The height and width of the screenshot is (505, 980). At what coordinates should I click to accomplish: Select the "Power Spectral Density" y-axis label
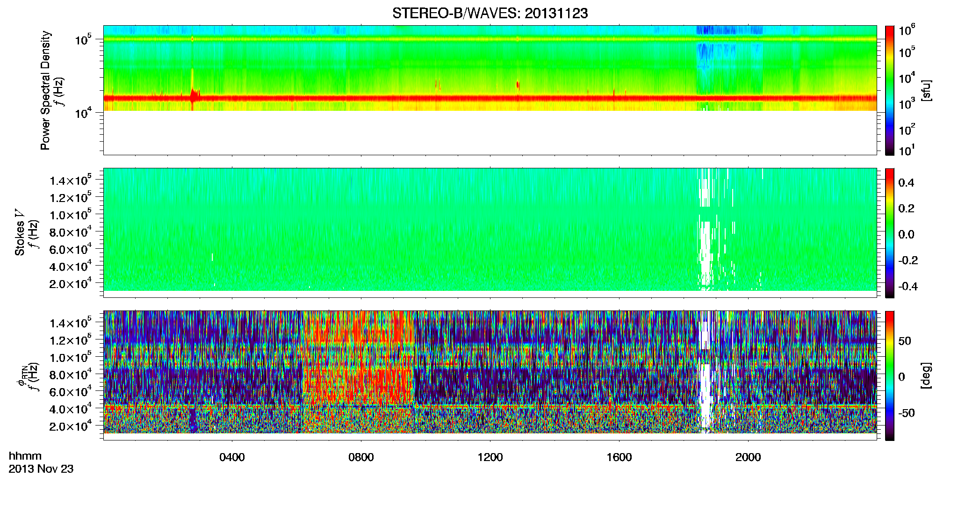pyautogui.click(x=45, y=90)
